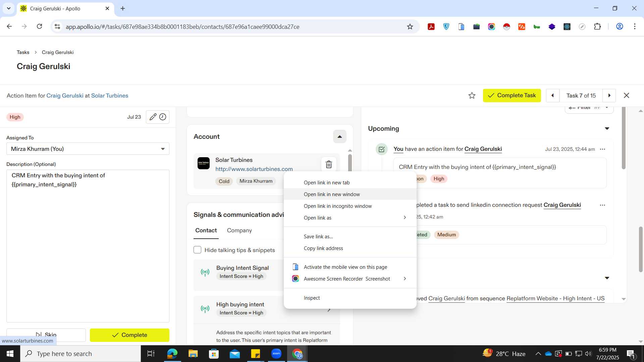Viewport: 644px width, 362px height.
Task: Open the Extensions puzzle icon
Action: pyautogui.click(x=597, y=26)
